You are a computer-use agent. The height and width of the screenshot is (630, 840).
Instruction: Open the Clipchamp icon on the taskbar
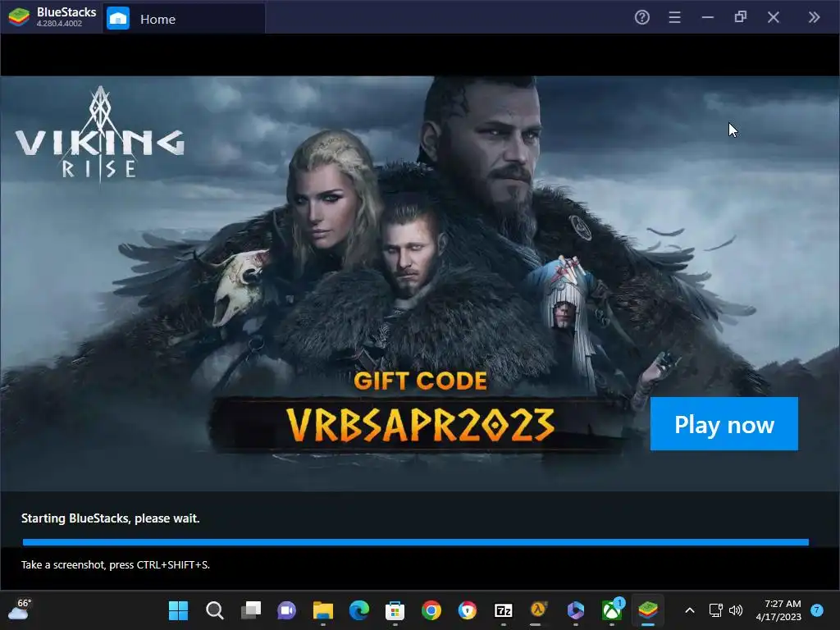click(575, 610)
